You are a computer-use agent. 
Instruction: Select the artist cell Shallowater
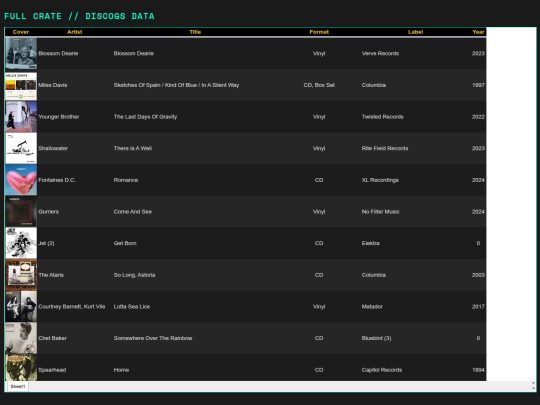53,148
